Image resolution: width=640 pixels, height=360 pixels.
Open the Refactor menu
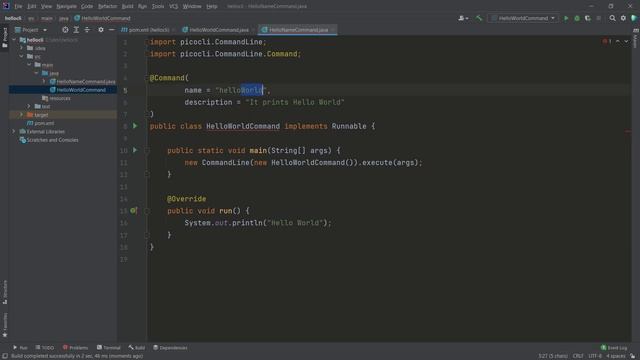tap(107, 7)
